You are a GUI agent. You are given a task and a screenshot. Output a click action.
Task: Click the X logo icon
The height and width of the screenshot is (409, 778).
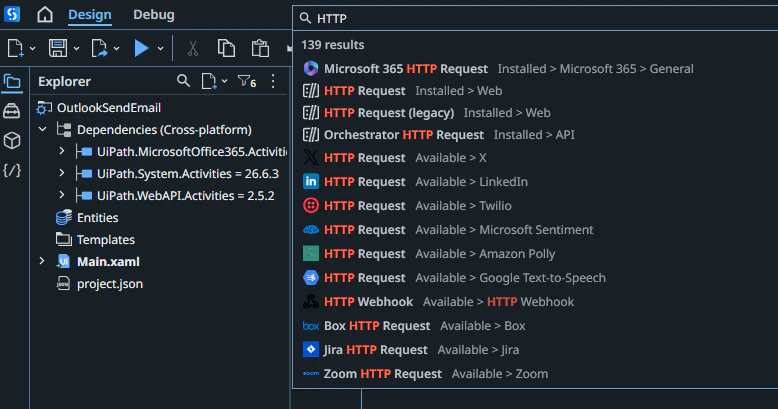point(311,157)
